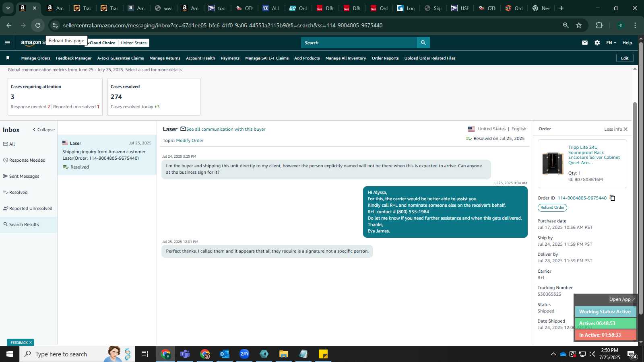Copy the Order ID with clipboard icon
The image size is (644, 362).
pyautogui.click(x=612, y=198)
